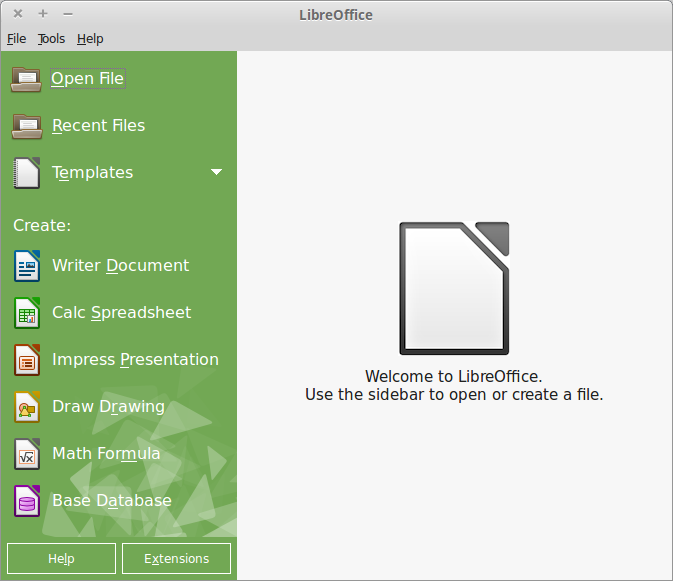Image resolution: width=673 pixels, height=581 pixels.
Task: Create a new Base Database
Action: point(112,500)
